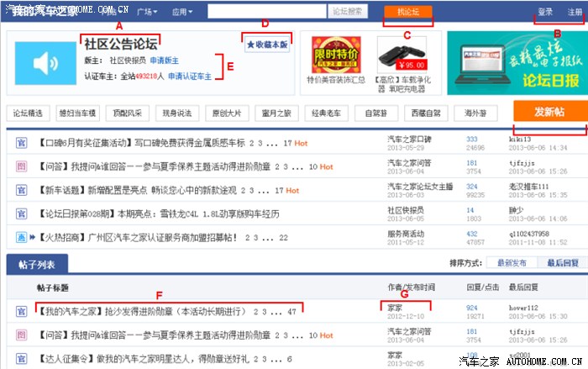The height and width of the screenshot is (369, 588).
Task: Select the 自驾游 category tab
Action: click(375, 113)
